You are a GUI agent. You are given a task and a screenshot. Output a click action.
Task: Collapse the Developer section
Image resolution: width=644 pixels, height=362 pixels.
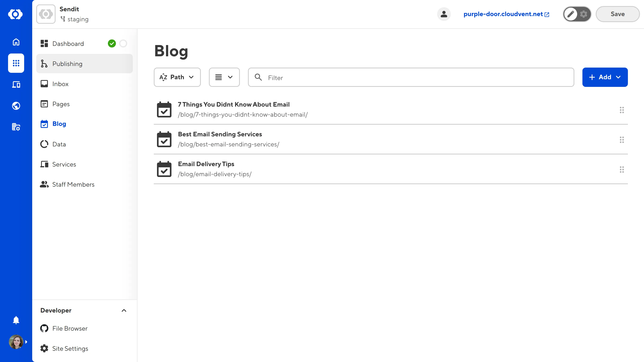pyautogui.click(x=124, y=311)
